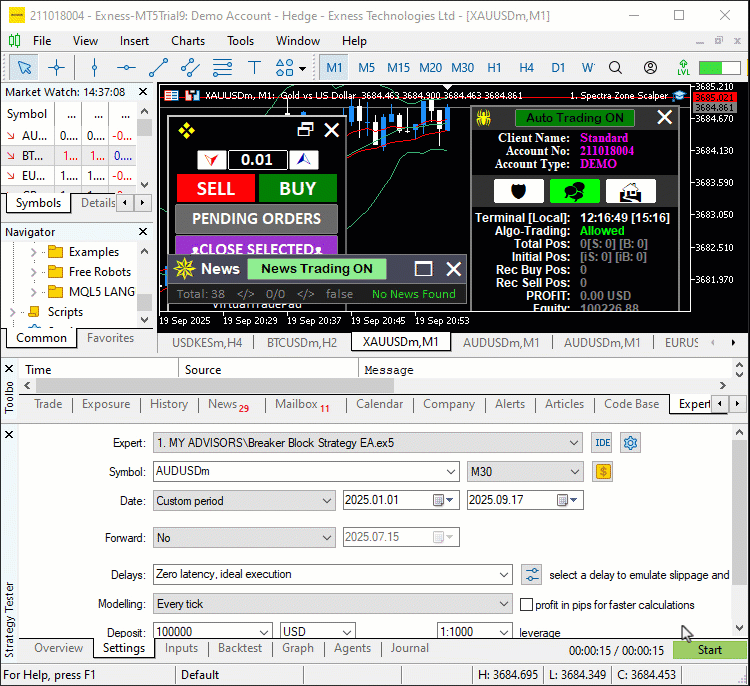
Task: Switch chart to M15 timeframe
Action: pyautogui.click(x=398, y=68)
